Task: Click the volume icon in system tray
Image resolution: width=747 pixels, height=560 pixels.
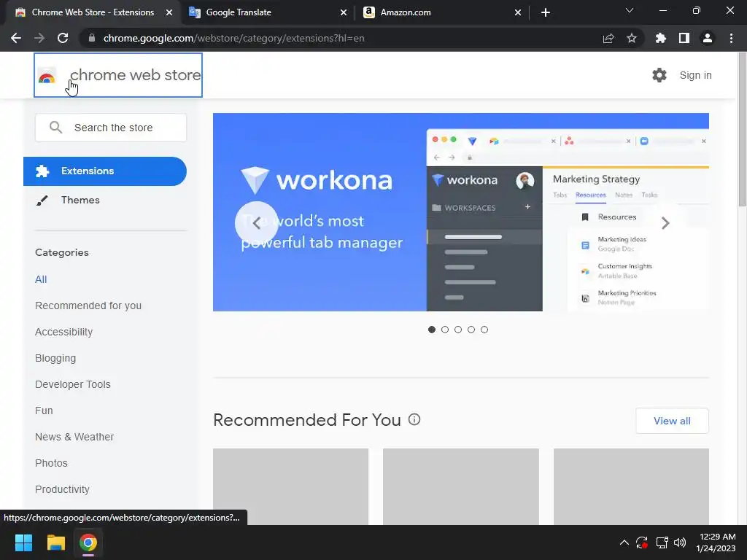Action: click(680, 542)
